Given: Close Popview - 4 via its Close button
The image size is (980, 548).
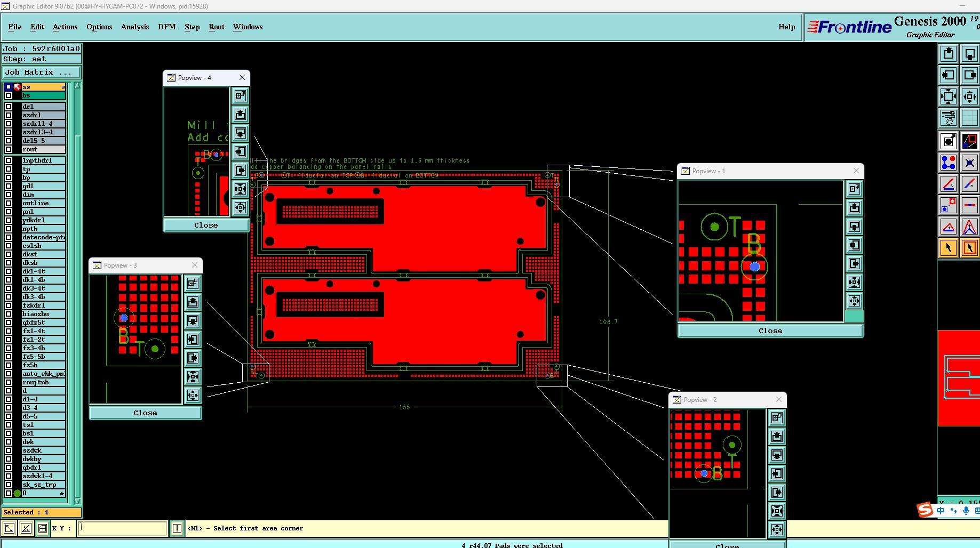Looking at the screenshot, I should click(206, 225).
